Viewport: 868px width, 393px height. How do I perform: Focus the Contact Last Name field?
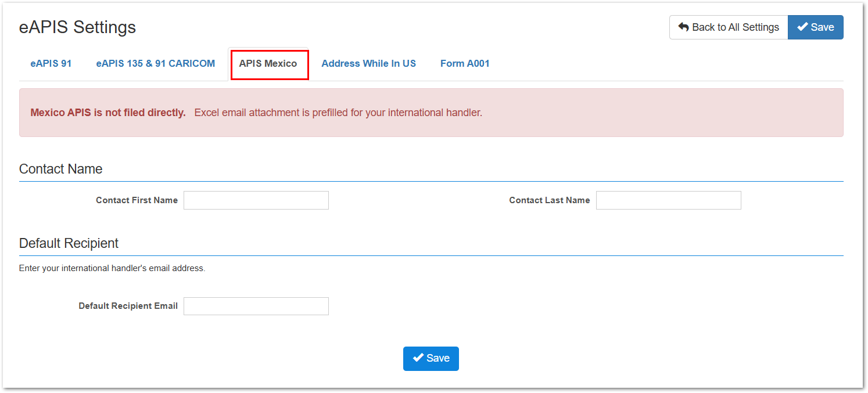[669, 200]
